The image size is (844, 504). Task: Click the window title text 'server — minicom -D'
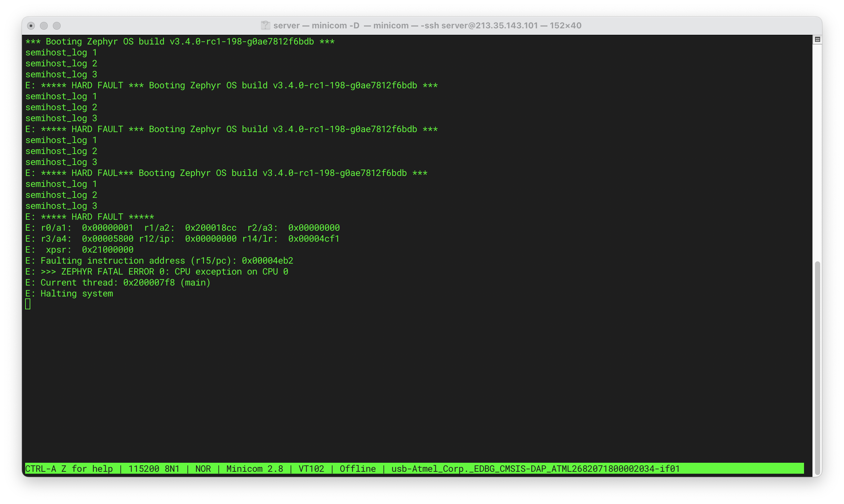tap(316, 25)
